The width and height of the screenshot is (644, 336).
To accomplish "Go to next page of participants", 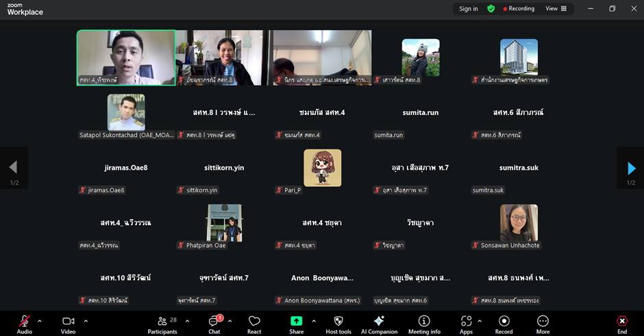I will pyautogui.click(x=631, y=168).
